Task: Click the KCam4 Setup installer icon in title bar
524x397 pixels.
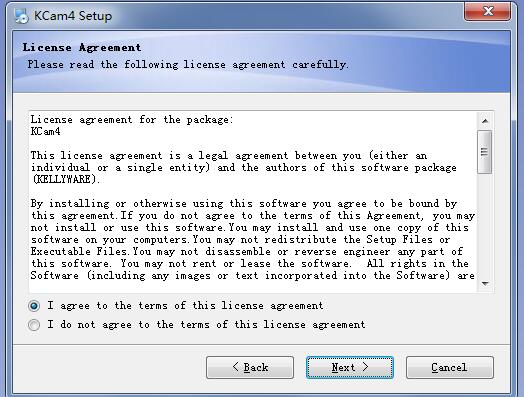Action: tap(22, 16)
